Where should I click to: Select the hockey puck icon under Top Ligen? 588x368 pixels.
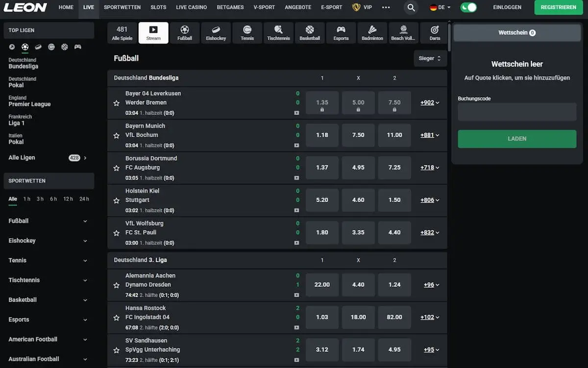[x=38, y=47]
